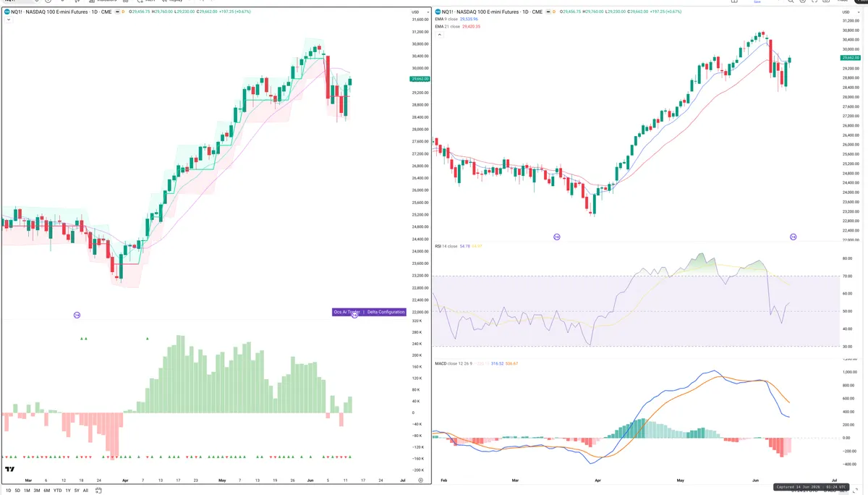This screenshot has width=868, height=495.
Task: Set time range to 1M
Action: [x=27, y=491]
